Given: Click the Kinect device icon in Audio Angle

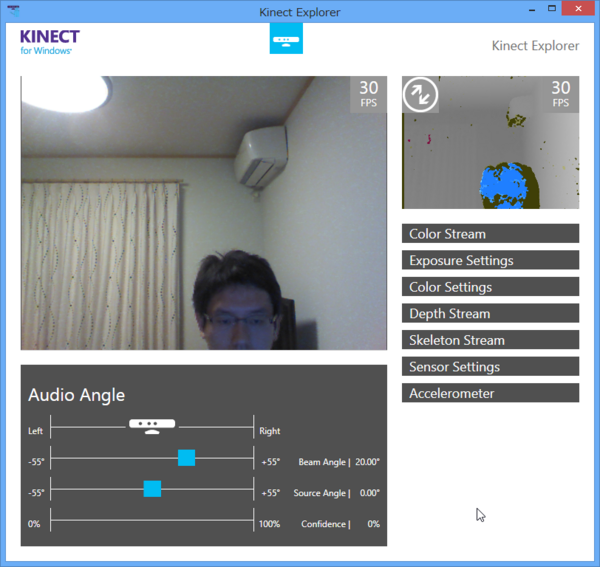Looking at the screenshot, I should tap(152, 426).
